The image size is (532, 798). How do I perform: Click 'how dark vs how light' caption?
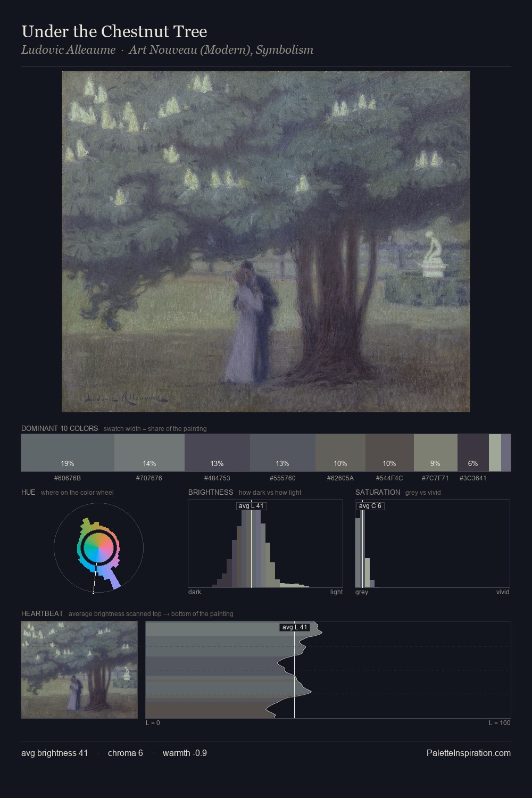coord(270,493)
